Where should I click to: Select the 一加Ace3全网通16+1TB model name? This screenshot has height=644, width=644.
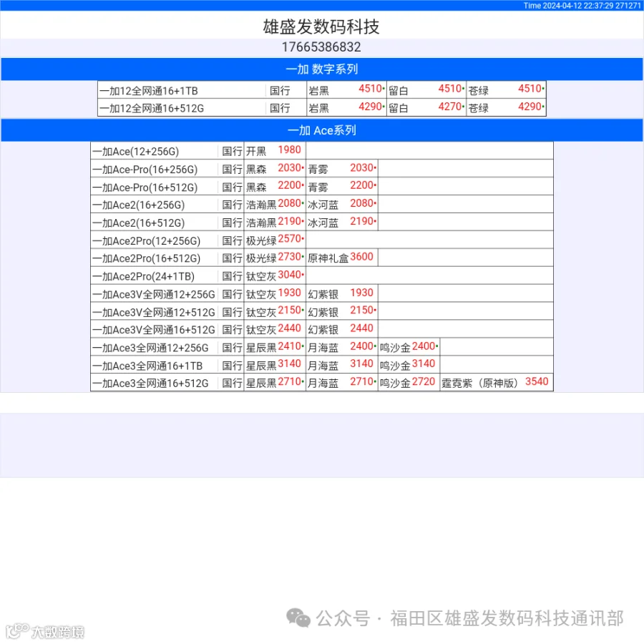[147, 366]
